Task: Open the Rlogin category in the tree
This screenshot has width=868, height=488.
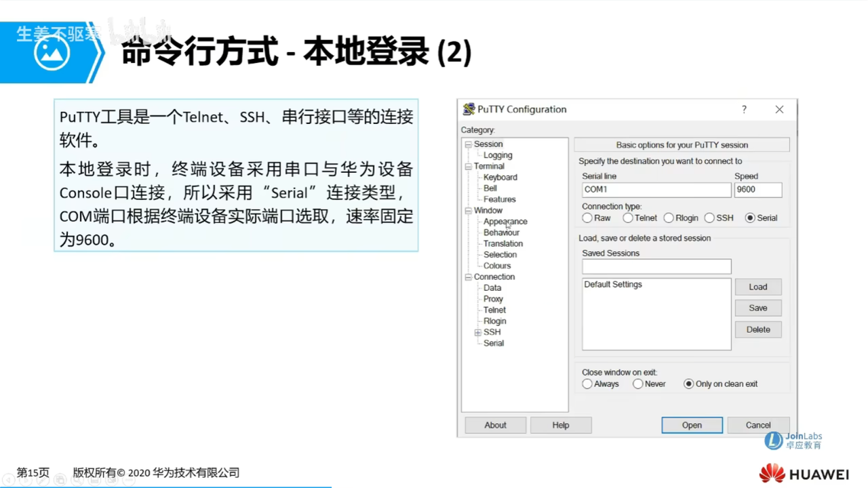Action: [495, 321]
